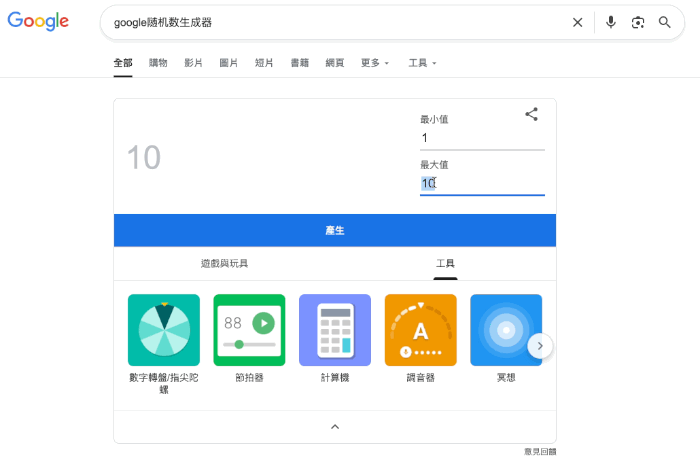
Task: Open the 冥想 meditation tool
Action: (x=506, y=330)
